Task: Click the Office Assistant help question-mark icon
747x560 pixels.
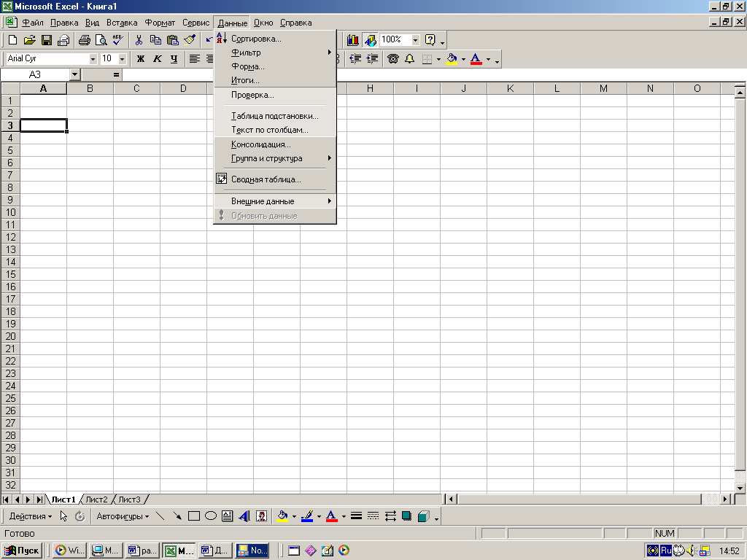Action: coord(430,40)
